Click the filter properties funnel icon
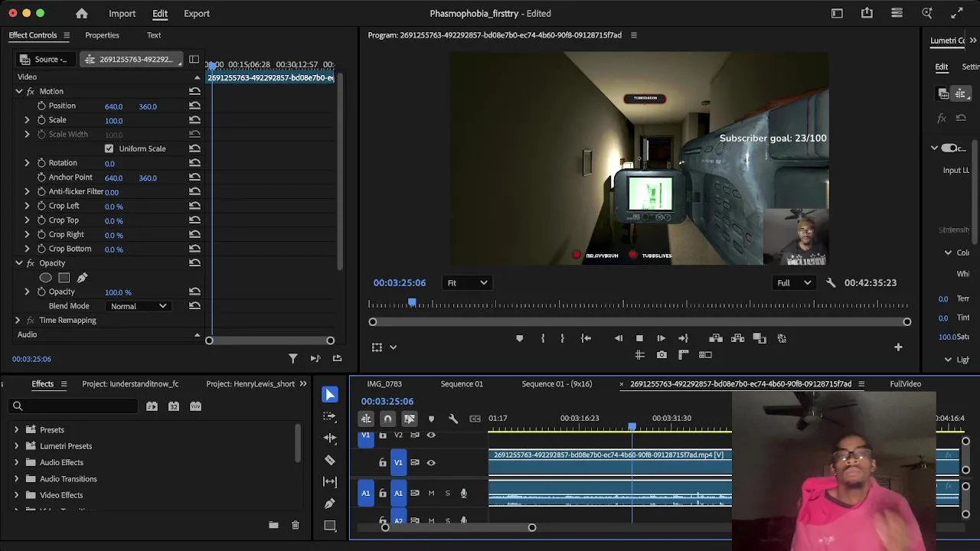This screenshot has width=980, height=551. click(292, 358)
